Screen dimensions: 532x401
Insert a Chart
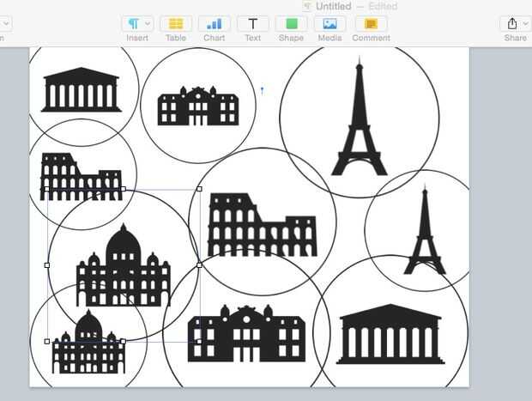[215, 24]
